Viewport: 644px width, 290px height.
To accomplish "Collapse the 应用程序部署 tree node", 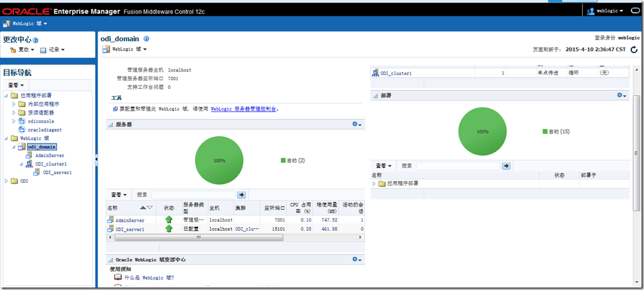I will point(6,95).
